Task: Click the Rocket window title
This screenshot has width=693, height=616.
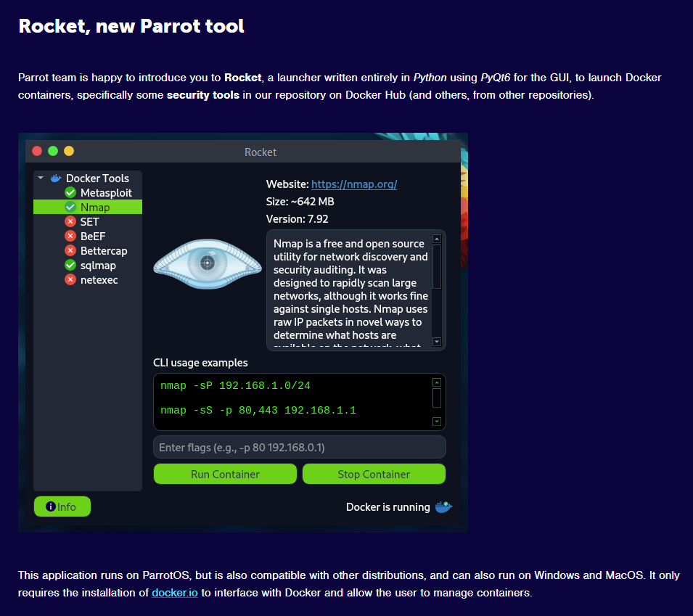Action: 261,152
